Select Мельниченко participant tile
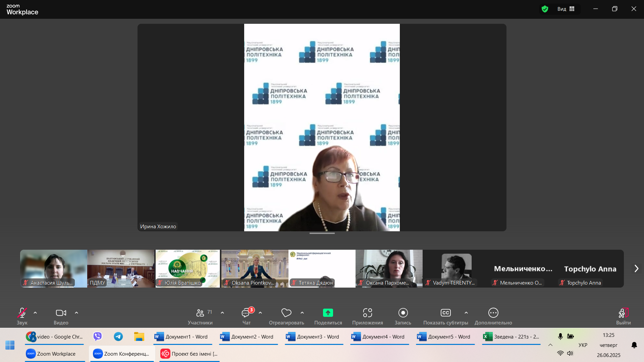This screenshot has height=362, width=644. click(x=523, y=268)
